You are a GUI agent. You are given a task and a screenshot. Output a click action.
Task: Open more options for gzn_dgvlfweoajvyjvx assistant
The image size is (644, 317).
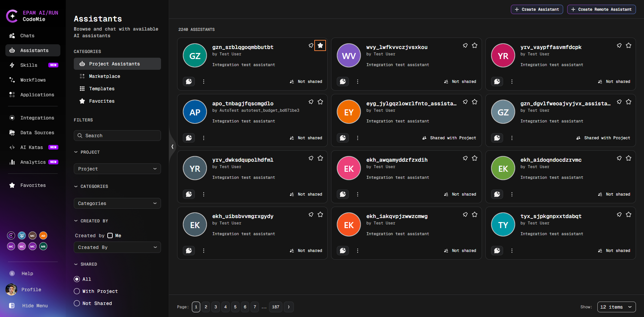(512, 138)
